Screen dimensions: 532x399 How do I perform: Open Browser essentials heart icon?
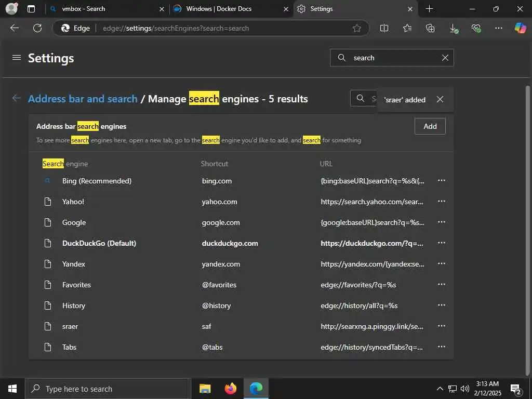[x=476, y=28]
